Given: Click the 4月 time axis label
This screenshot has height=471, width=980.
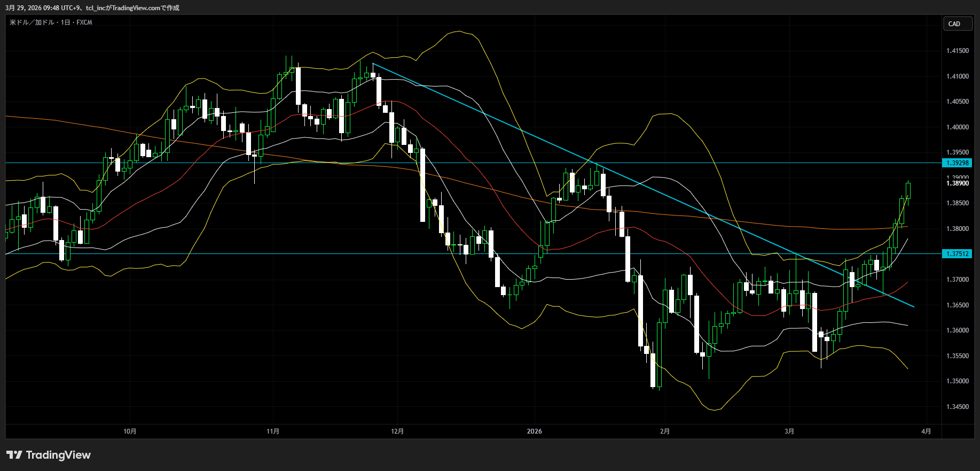Looking at the screenshot, I should click(x=926, y=431).
